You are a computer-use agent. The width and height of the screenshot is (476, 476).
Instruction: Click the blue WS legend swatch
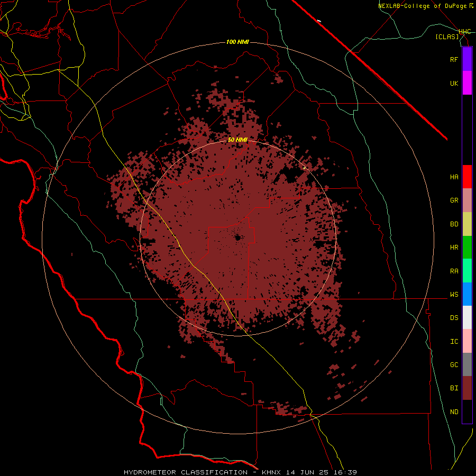[467, 294]
